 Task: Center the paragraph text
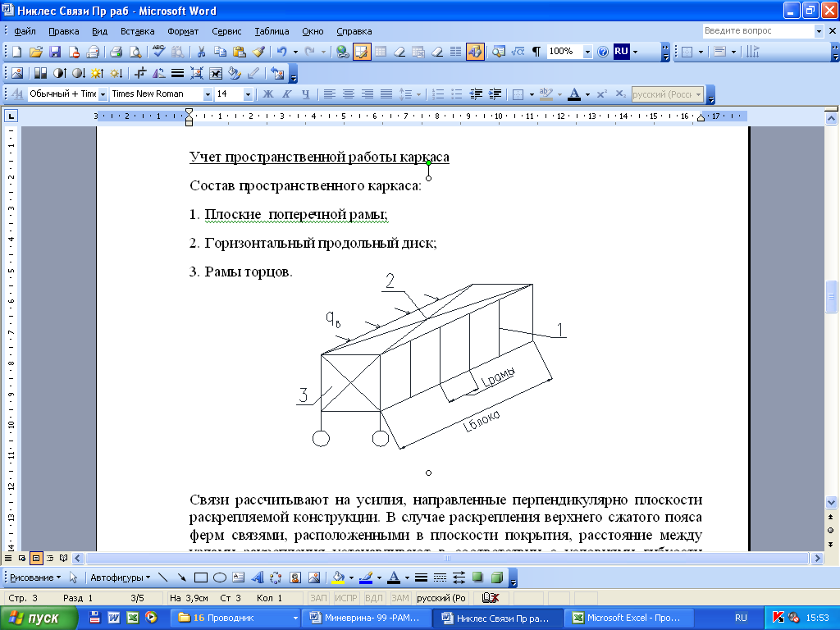[x=348, y=94]
